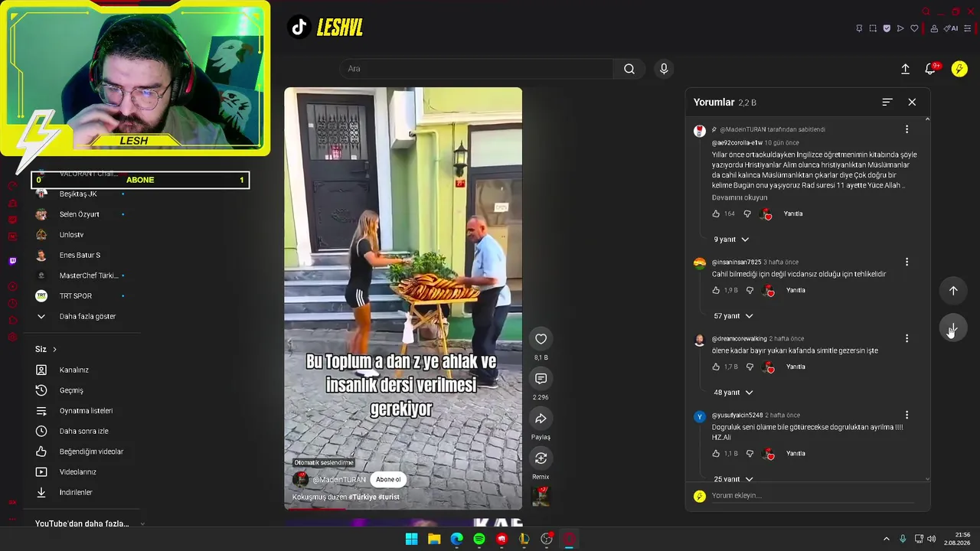Dislike @insaninsan7825's comment
This screenshot has height=551, width=980.
[x=750, y=291]
